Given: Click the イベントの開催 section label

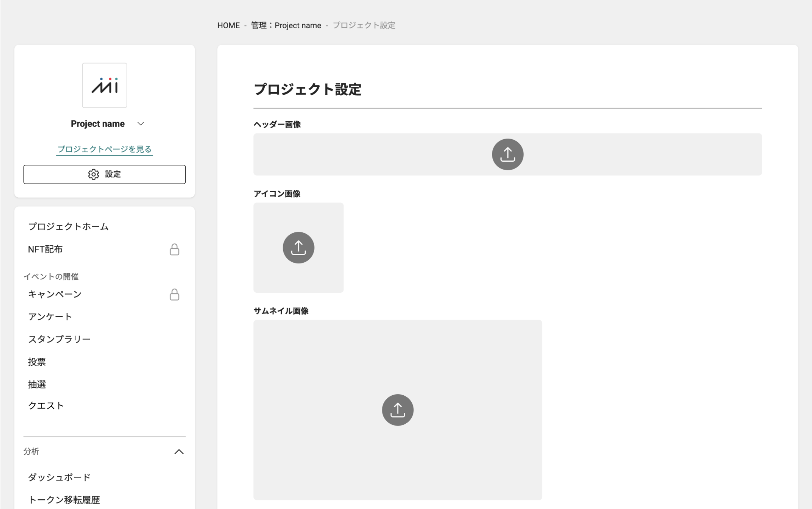Looking at the screenshot, I should pos(51,276).
